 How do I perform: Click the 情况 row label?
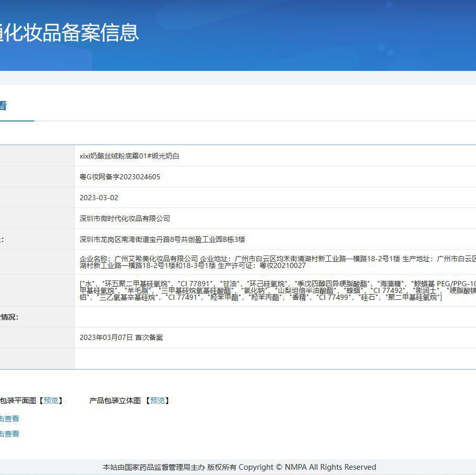9,317
